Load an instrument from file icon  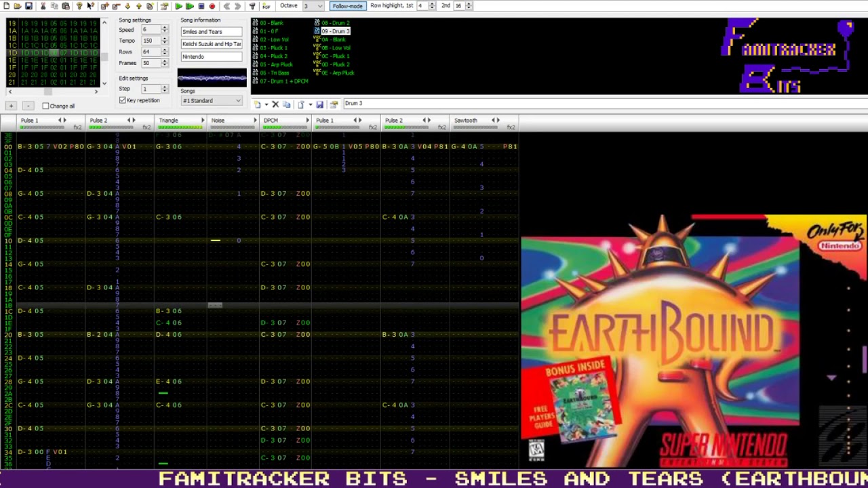point(301,104)
